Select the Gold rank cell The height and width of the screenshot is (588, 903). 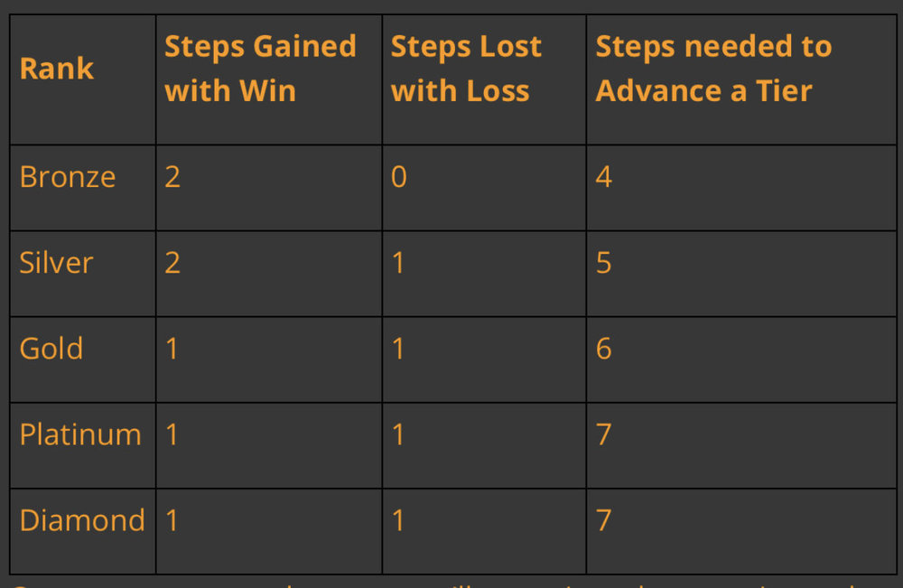click(x=51, y=349)
